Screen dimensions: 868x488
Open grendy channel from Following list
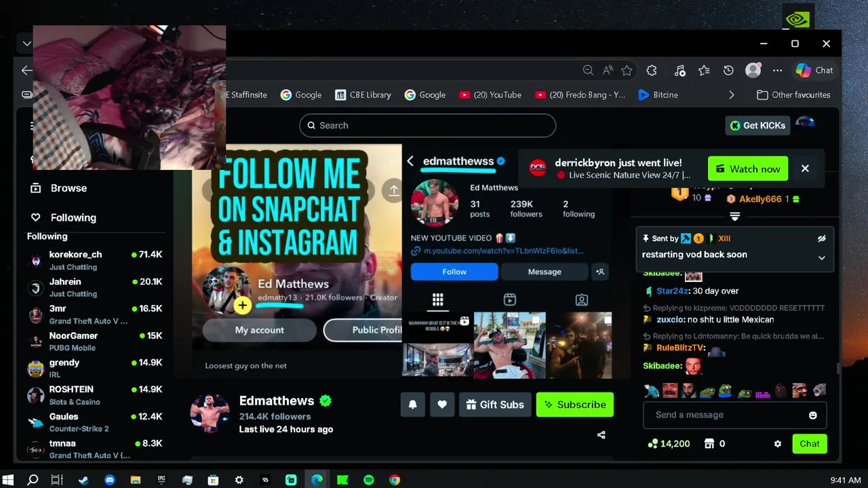pos(95,368)
